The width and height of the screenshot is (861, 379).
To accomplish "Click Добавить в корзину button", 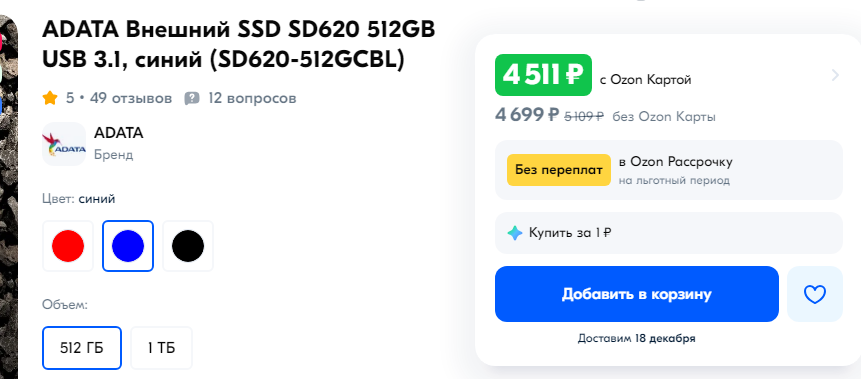I will pos(636,294).
